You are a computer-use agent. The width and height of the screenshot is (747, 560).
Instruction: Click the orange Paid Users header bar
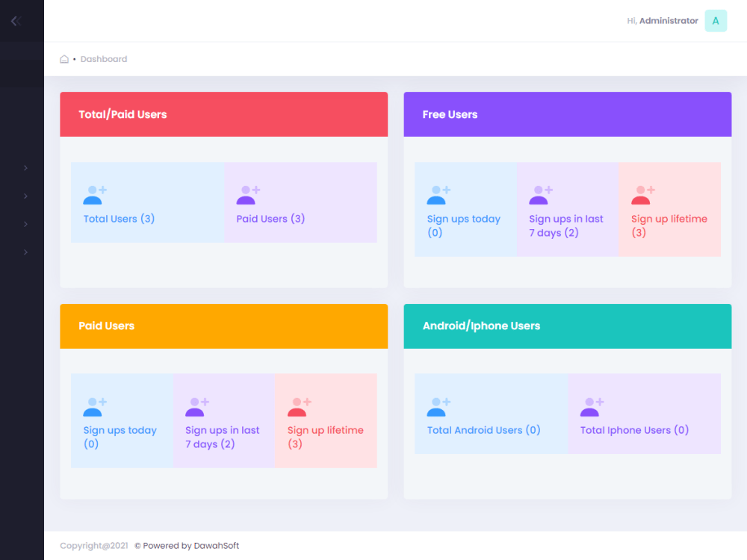[x=223, y=326]
